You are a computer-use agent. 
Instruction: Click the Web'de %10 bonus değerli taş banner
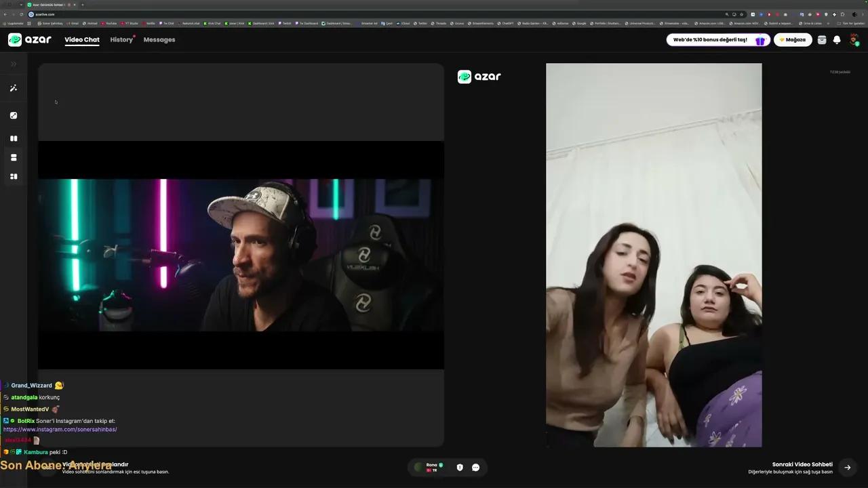[x=718, y=40]
